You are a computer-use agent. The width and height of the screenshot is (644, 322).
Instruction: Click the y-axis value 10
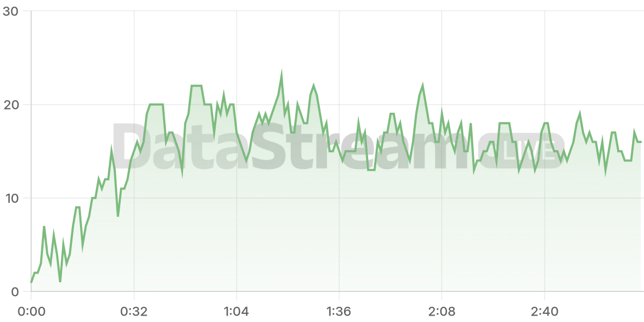click(12, 198)
